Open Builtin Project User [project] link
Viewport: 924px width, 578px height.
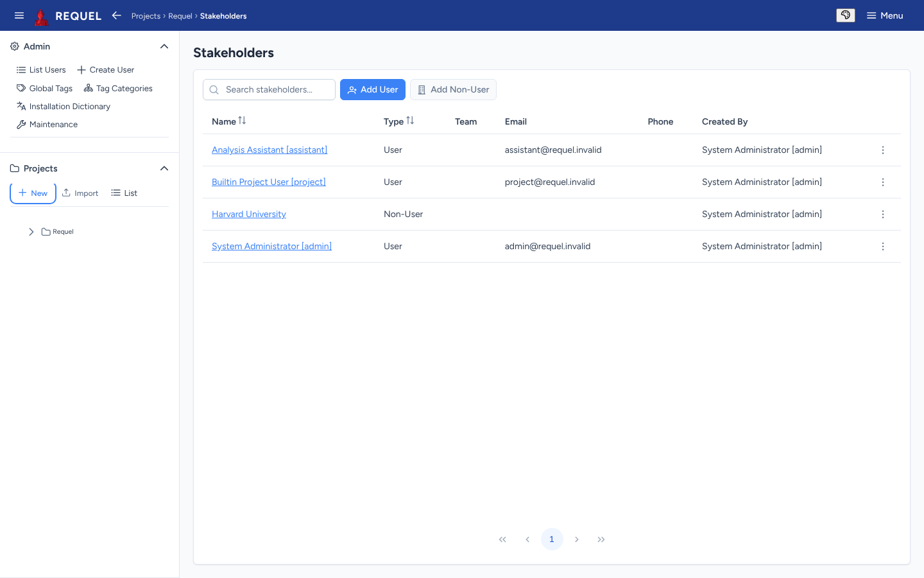pyautogui.click(x=269, y=182)
